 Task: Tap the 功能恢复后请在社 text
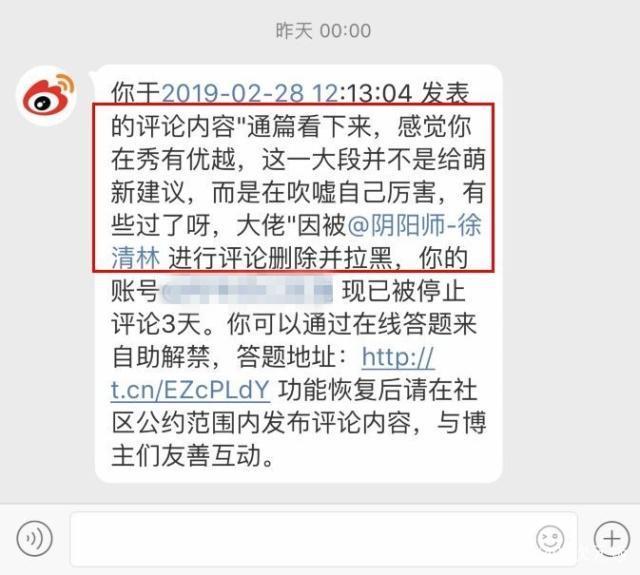[x=378, y=391]
